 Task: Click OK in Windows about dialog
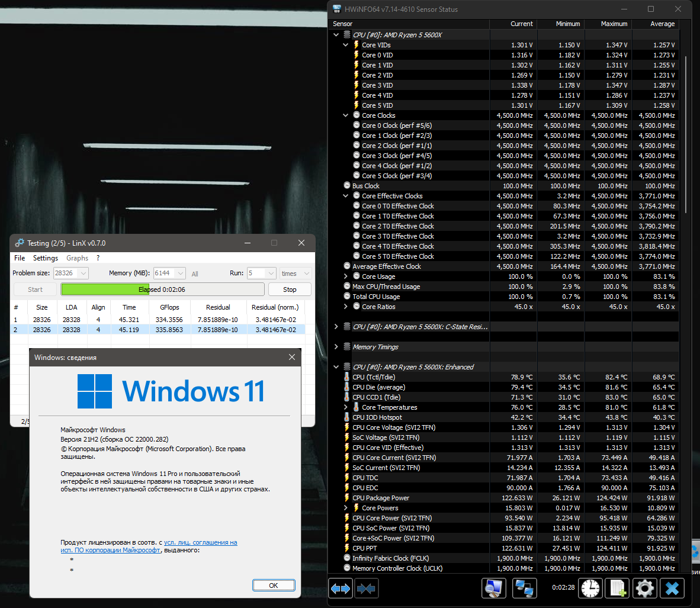pyautogui.click(x=274, y=586)
